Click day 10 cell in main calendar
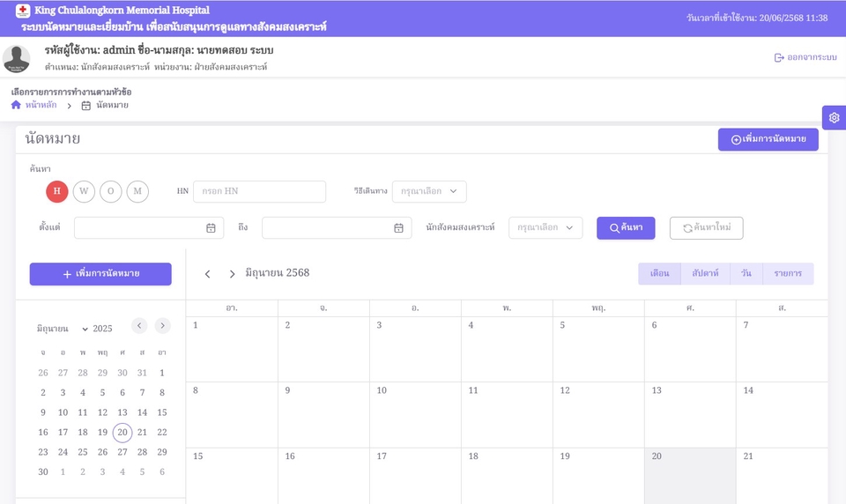This screenshot has width=846, height=504. coord(415,415)
